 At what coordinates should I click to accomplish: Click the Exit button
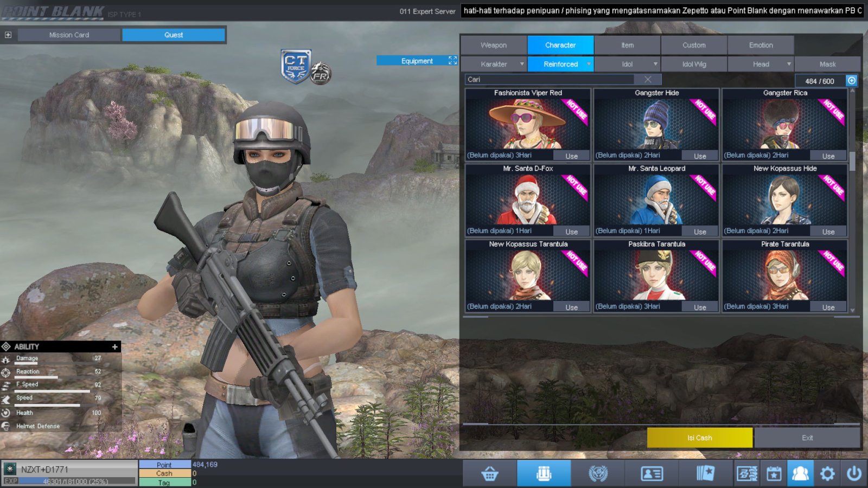click(807, 438)
